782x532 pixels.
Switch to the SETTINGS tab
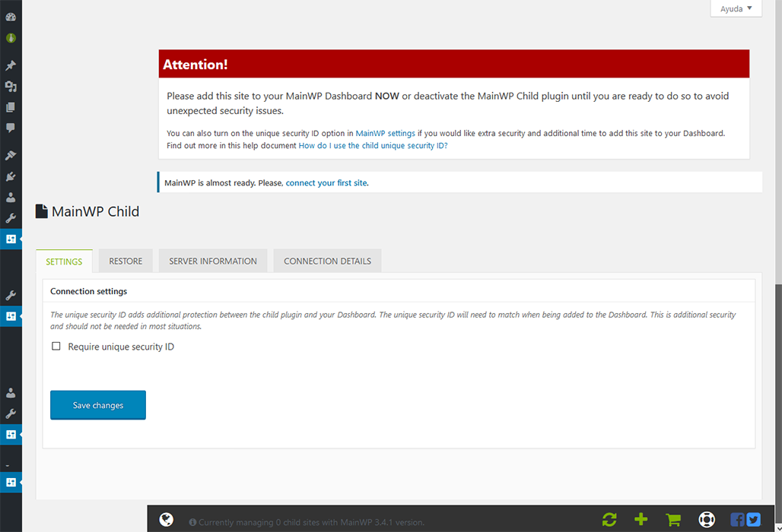[65, 261]
